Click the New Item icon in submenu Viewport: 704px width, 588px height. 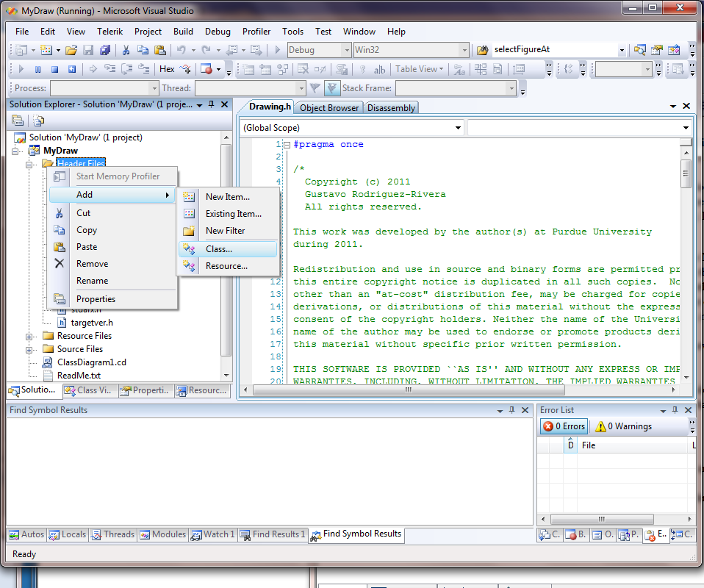click(x=189, y=197)
